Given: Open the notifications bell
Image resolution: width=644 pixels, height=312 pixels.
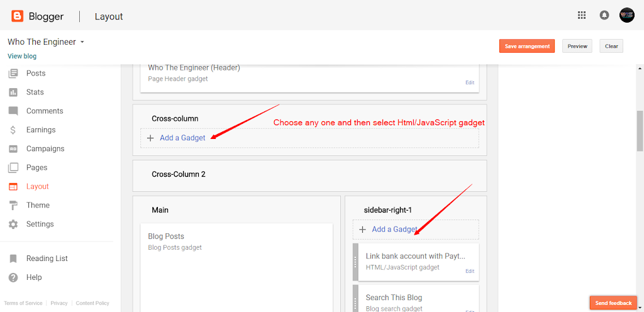Looking at the screenshot, I should coord(604,16).
